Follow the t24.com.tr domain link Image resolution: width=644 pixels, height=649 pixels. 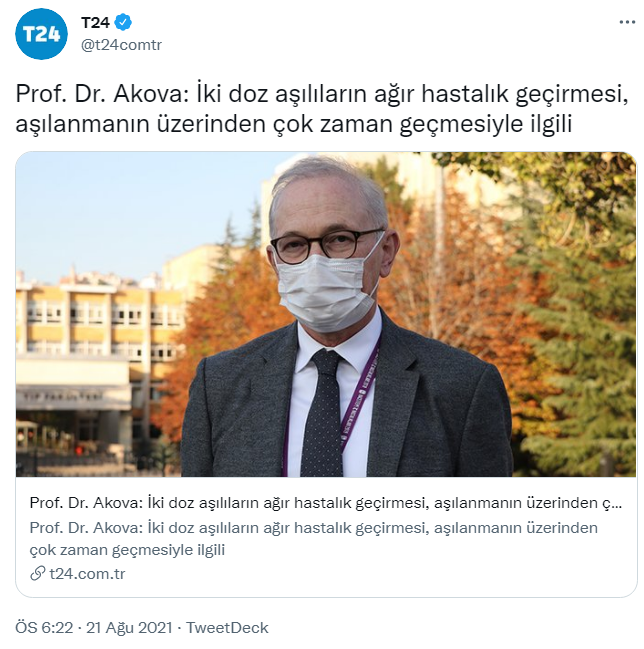[87, 574]
